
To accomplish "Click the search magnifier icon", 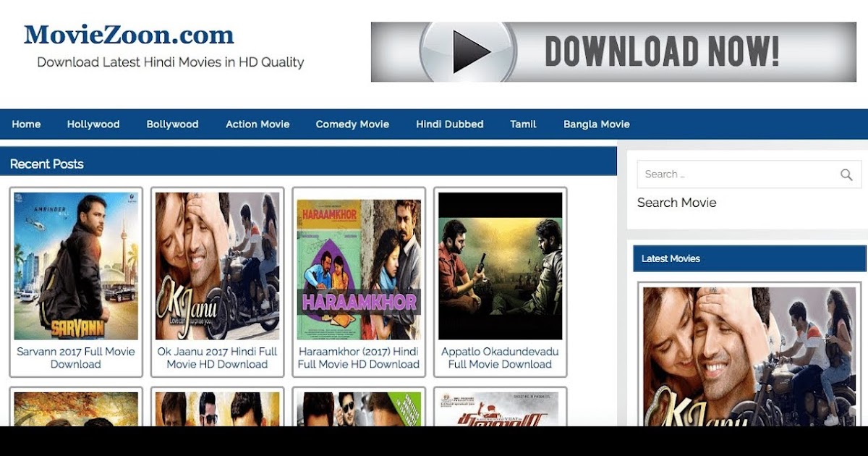I will click(846, 174).
